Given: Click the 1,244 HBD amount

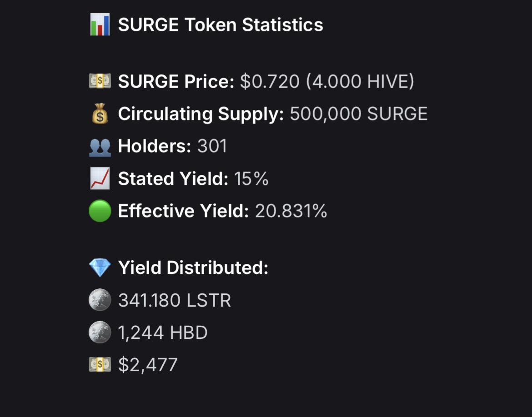Looking at the screenshot, I should (x=163, y=333).
